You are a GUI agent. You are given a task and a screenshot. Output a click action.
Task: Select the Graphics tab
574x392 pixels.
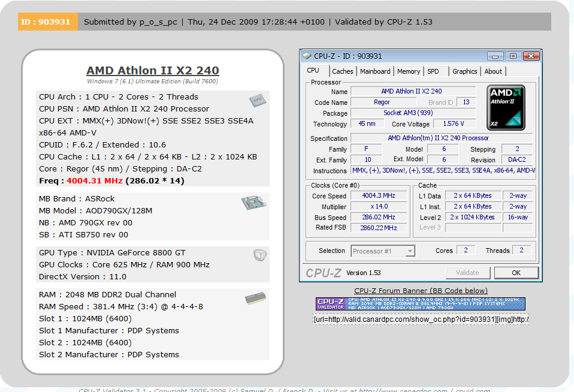(x=464, y=71)
